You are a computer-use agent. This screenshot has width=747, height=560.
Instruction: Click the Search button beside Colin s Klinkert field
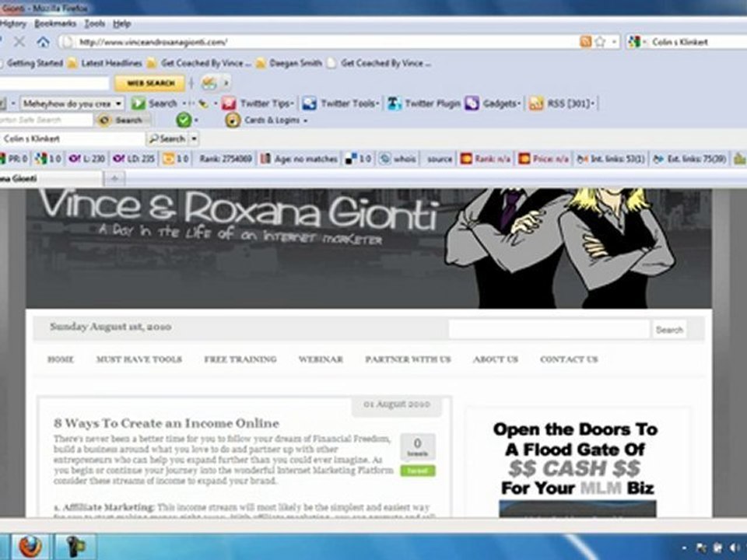pyautogui.click(x=167, y=139)
